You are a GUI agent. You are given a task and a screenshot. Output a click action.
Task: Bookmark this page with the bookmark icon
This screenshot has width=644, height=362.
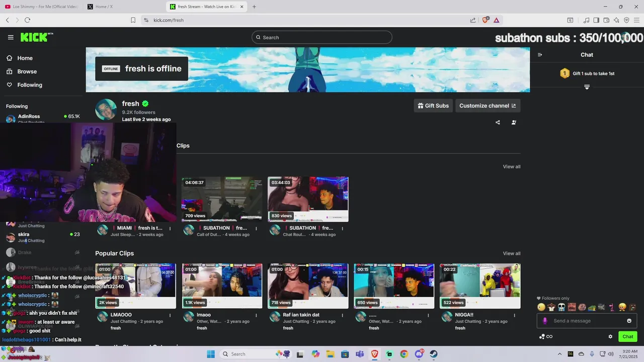(x=133, y=20)
